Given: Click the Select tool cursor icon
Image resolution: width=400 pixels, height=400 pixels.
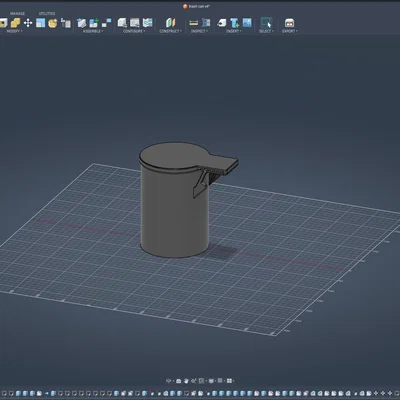Looking at the screenshot, I should pyautogui.click(x=266, y=23).
